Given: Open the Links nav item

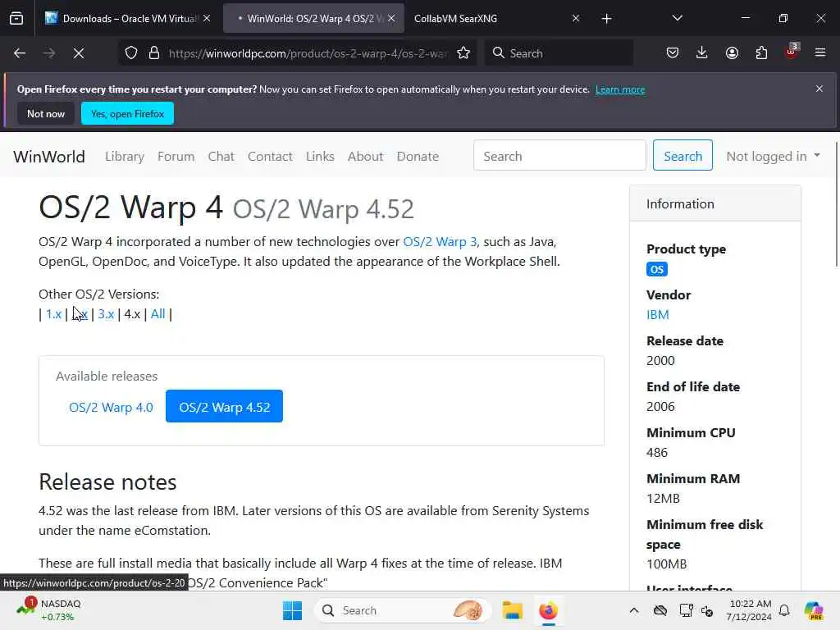Looking at the screenshot, I should click(320, 157).
